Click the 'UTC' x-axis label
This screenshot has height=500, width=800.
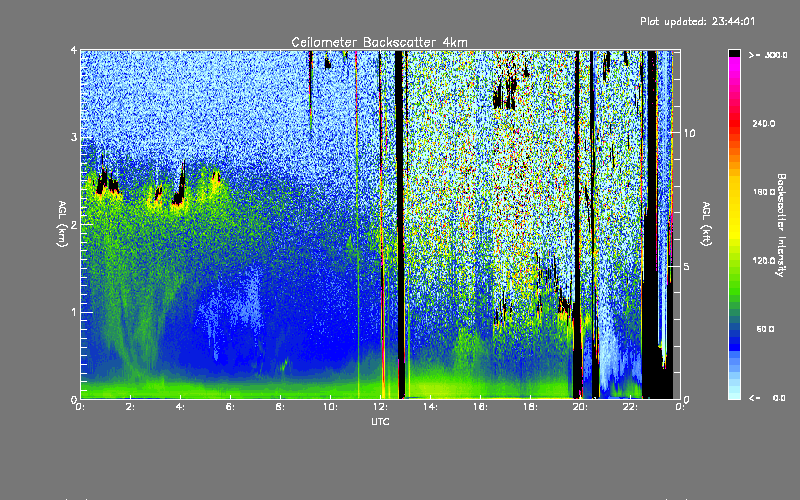click(x=380, y=421)
